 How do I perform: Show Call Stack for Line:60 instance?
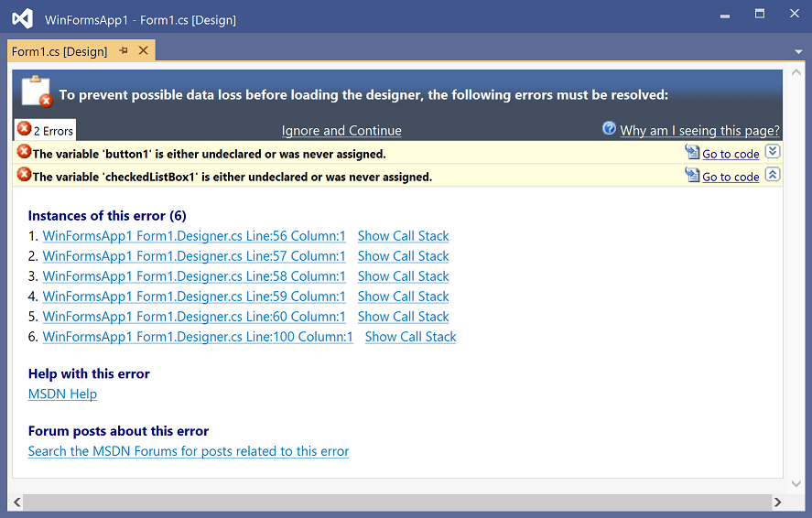pos(404,317)
